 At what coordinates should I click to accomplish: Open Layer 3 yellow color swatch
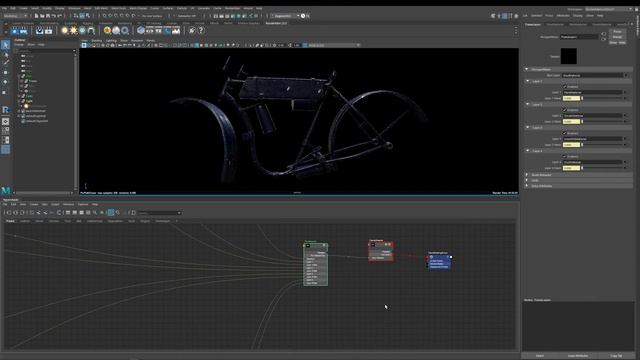pos(571,145)
